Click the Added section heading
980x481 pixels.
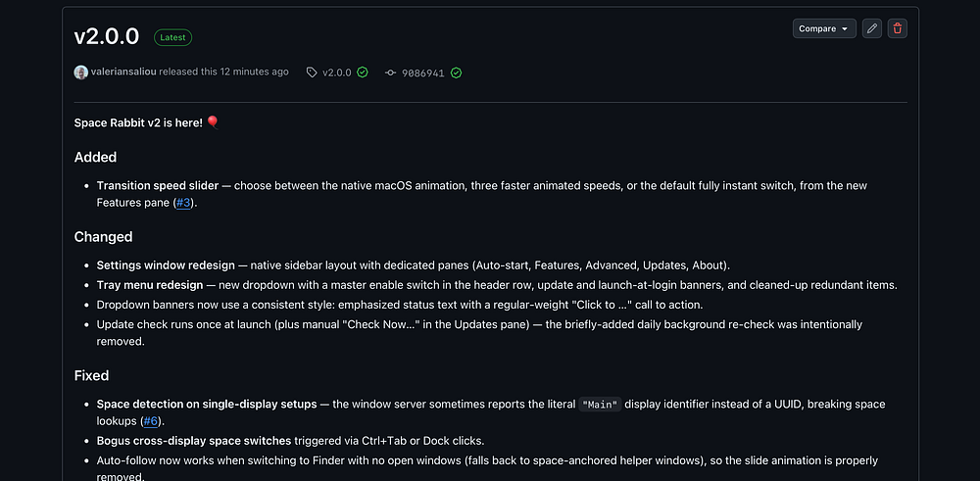tap(96, 157)
